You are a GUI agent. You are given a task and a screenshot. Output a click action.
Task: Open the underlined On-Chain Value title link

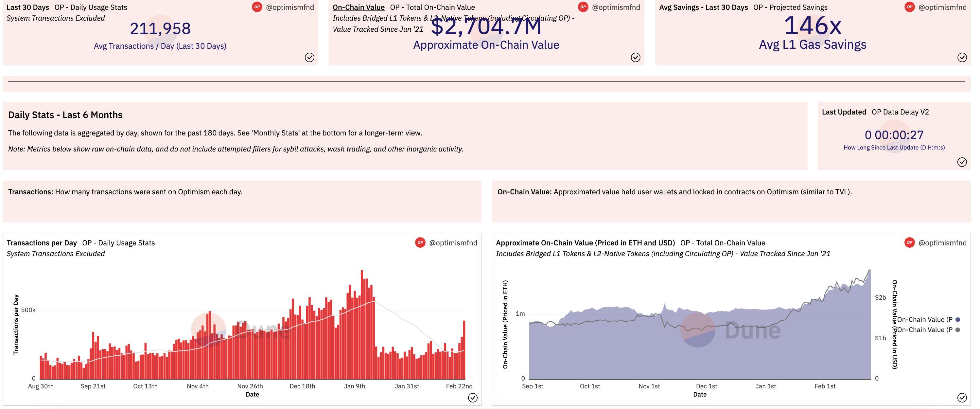(x=359, y=7)
